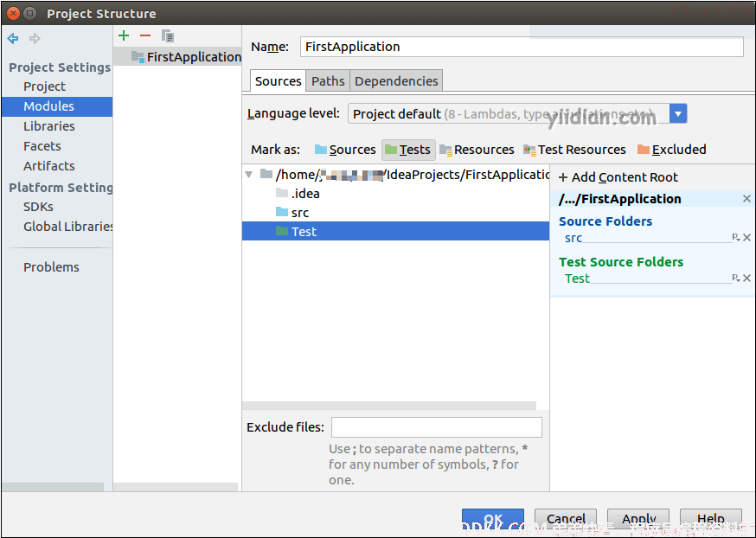Select the content root folder path

pos(413,175)
